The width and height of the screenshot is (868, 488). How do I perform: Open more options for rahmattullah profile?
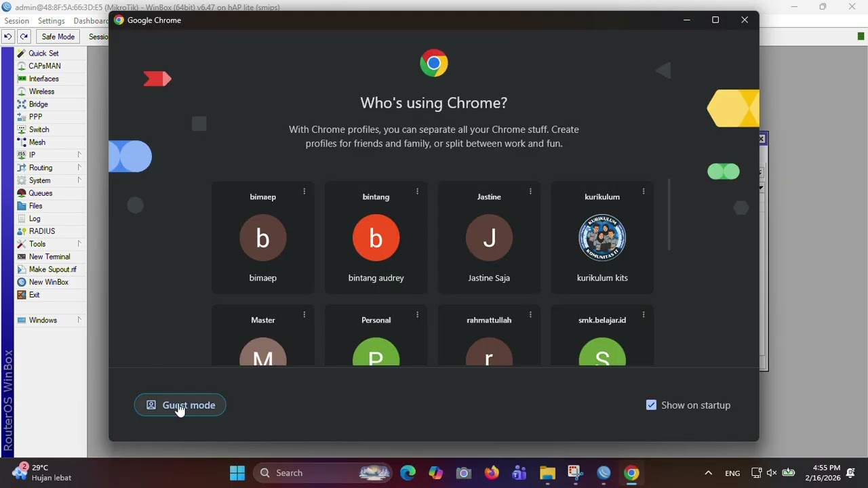click(x=530, y=314)
